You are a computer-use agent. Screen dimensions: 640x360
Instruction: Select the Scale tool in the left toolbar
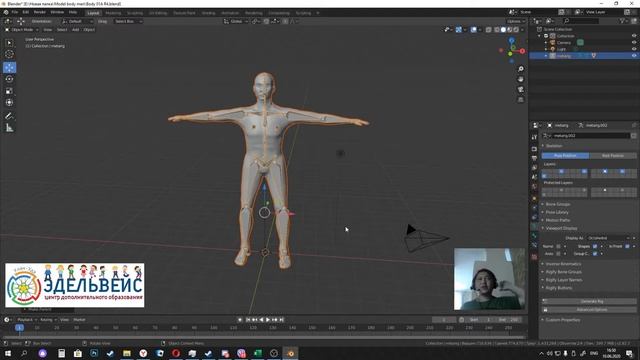(9, 91)
